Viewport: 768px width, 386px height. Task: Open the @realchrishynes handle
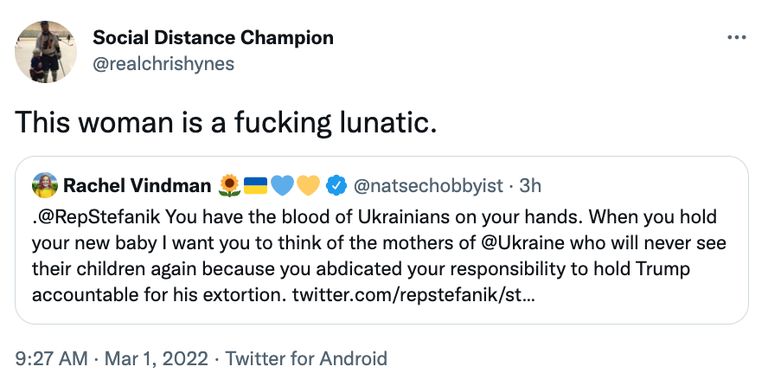tap(164, 64)
